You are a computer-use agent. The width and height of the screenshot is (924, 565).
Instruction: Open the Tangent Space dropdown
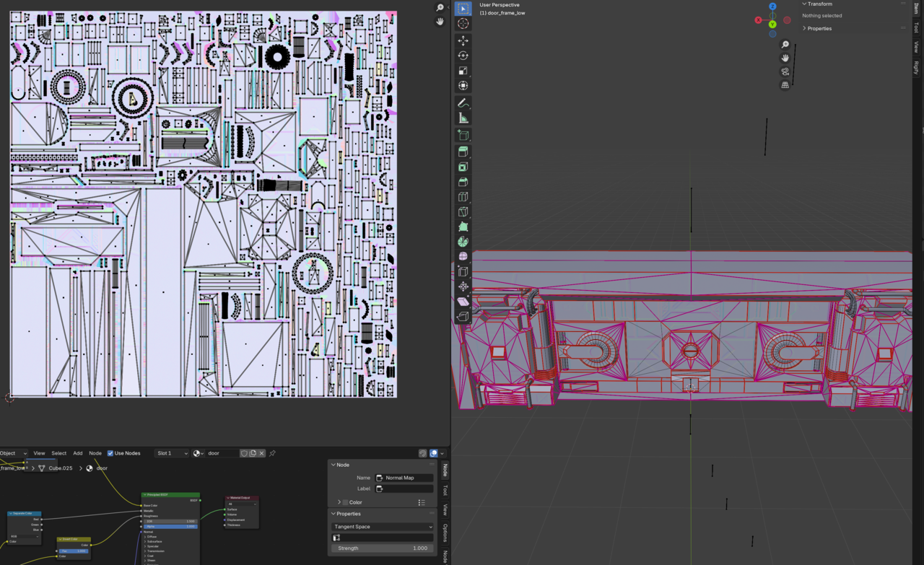(382, 527)
